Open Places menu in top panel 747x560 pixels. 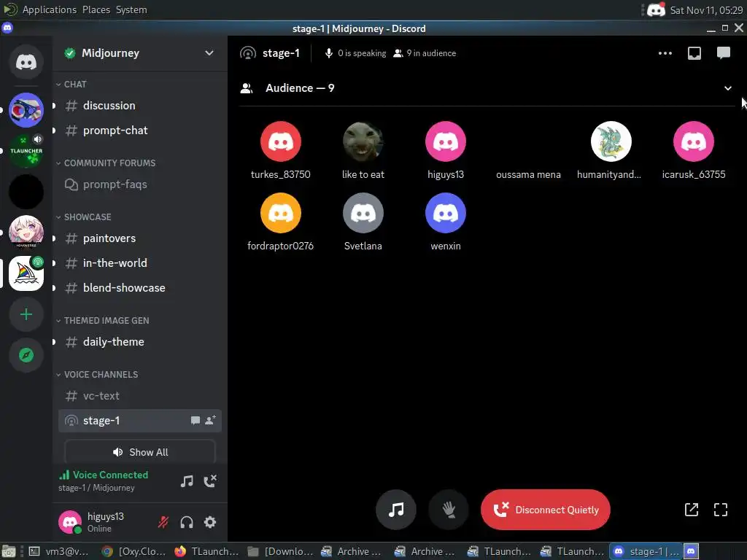click(x=96, y=9)
